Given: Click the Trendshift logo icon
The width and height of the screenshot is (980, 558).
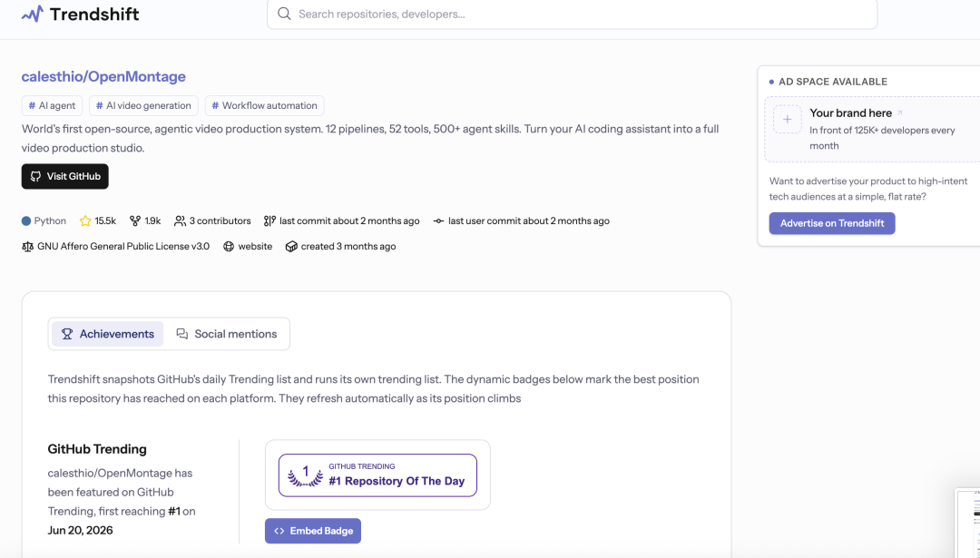Looking at the screenshot, I should pyautogui.click(x=33, y=14).
